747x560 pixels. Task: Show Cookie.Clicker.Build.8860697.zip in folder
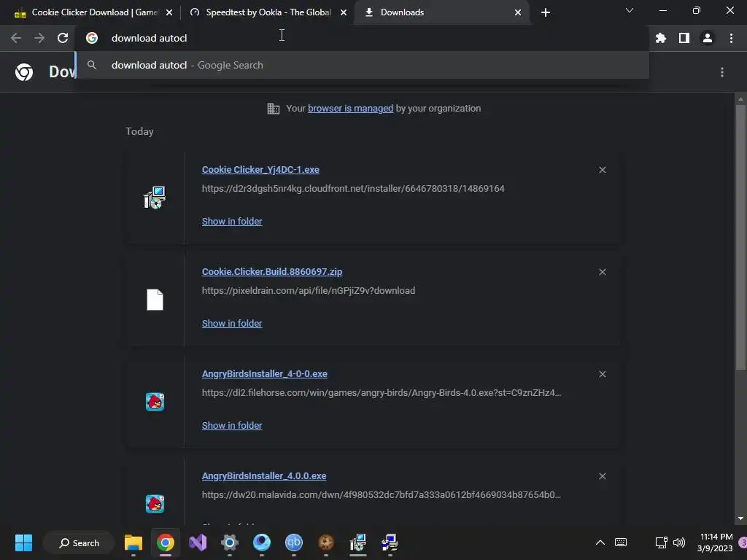click(232, 323)
